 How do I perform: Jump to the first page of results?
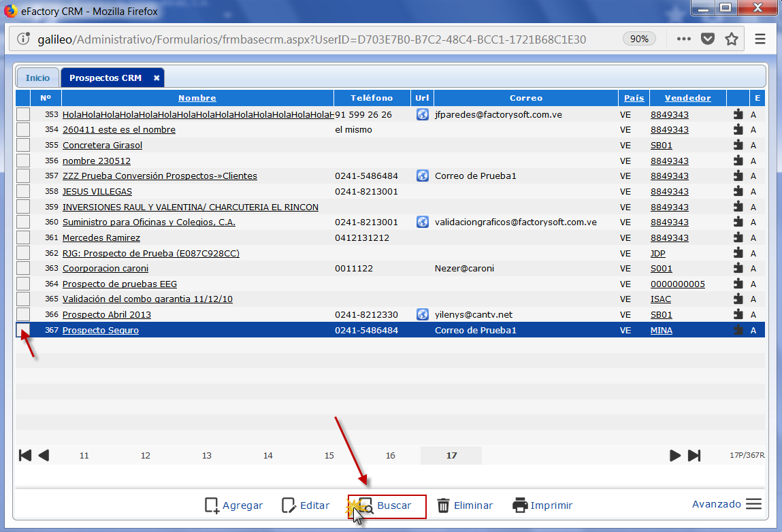click(25, 455)
